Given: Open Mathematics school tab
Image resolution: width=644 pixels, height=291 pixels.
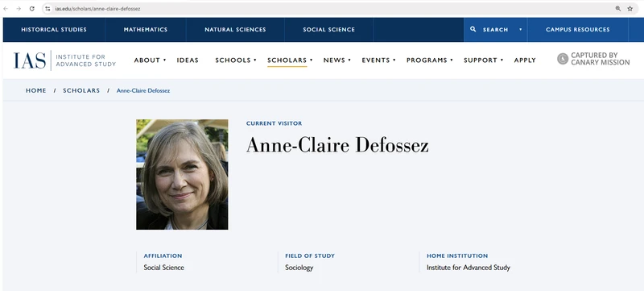Looking at the screenshot, I should click(146, 30).
